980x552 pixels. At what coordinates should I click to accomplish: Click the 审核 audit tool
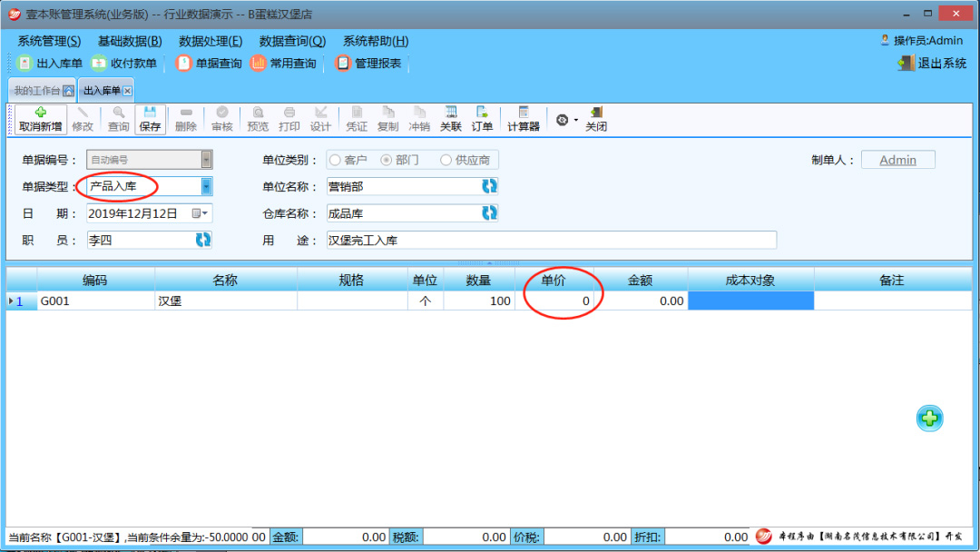pos(222,120)
